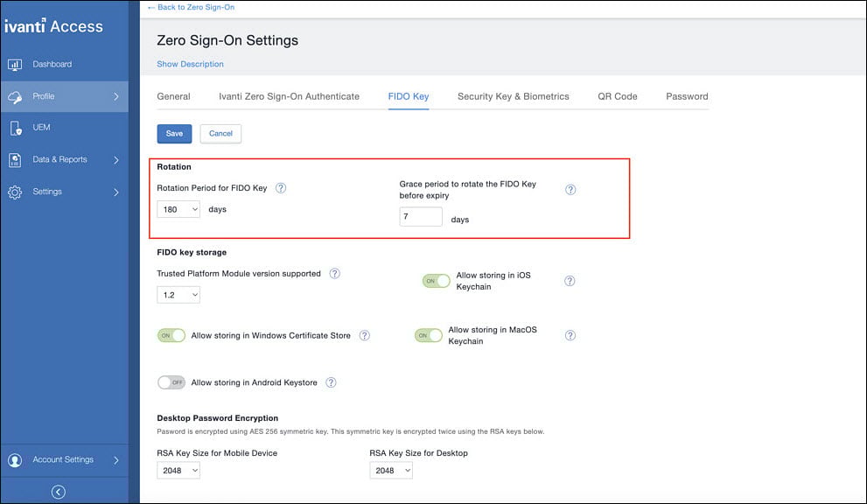Expand the Data & Reports chevron
Screen dimensions: 867x504
pos(116,160)
